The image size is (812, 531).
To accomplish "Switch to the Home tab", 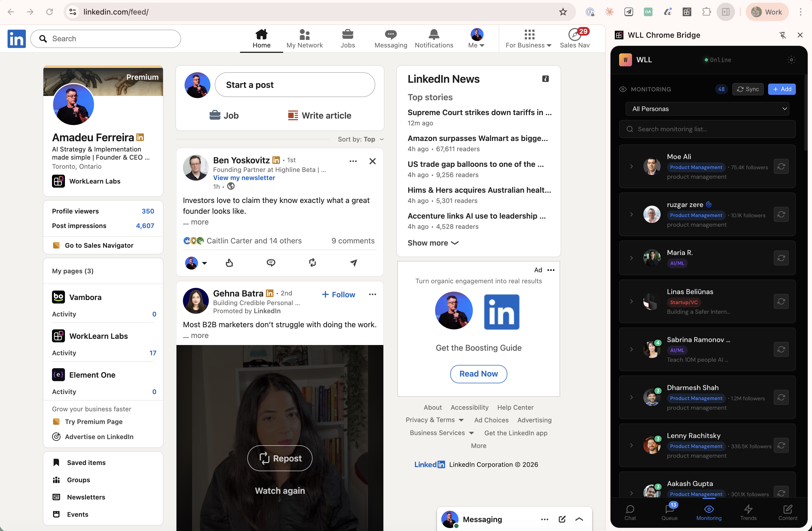I will [261, 39].
